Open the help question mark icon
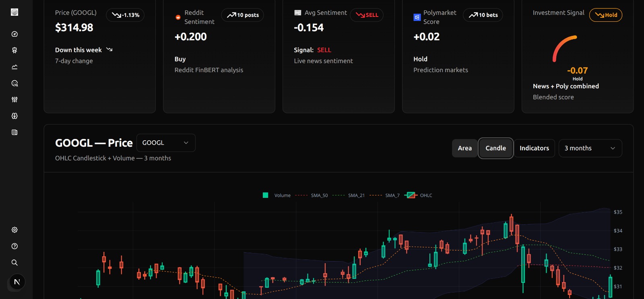644x299 pixels. (x=14, y=246)
